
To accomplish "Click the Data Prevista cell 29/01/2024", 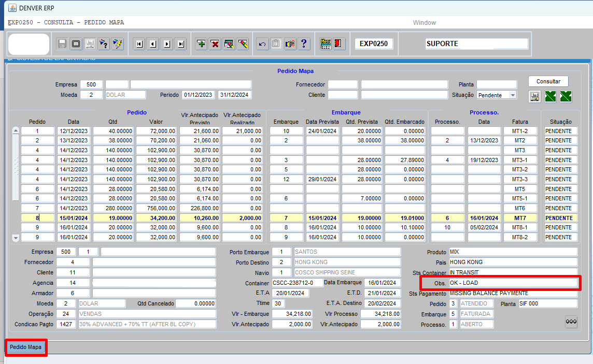I will (x=322, y=179).
